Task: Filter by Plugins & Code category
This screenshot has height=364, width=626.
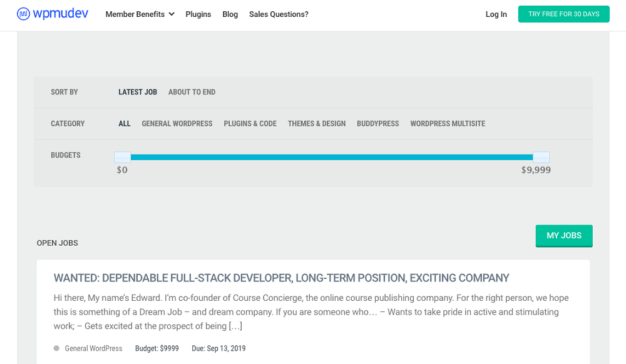Action: 250,124
